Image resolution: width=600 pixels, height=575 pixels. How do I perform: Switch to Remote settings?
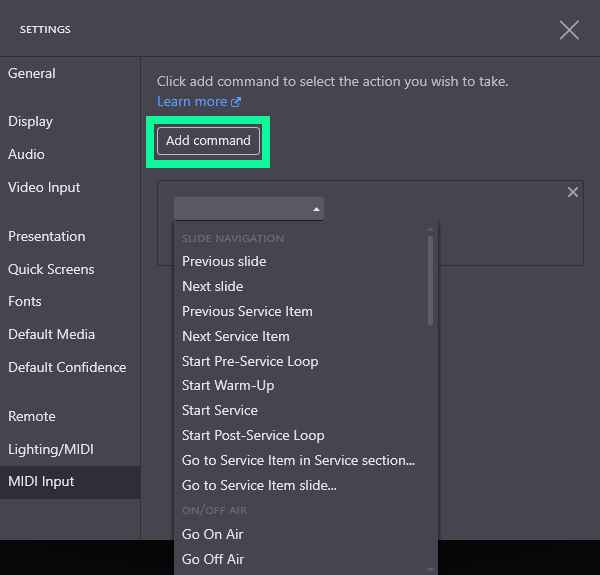[x=32, y=416]
